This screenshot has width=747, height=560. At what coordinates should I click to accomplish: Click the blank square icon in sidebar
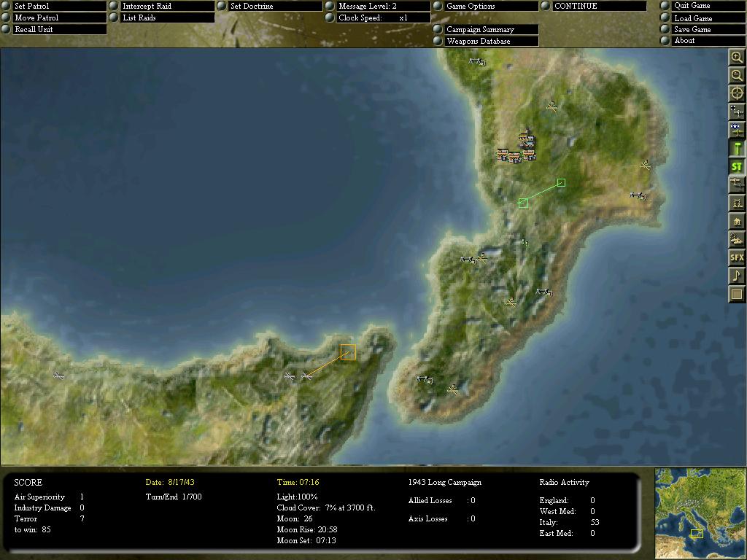737,294
